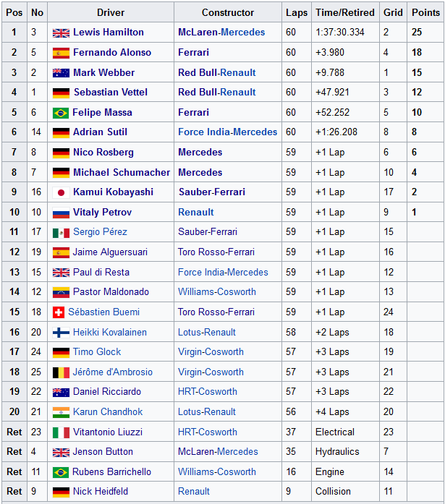The height and width of the screenshot is (504, 445).
Task: Open the Michael Schumacher link
Action: pyautogui.click(x=122, y=172)
